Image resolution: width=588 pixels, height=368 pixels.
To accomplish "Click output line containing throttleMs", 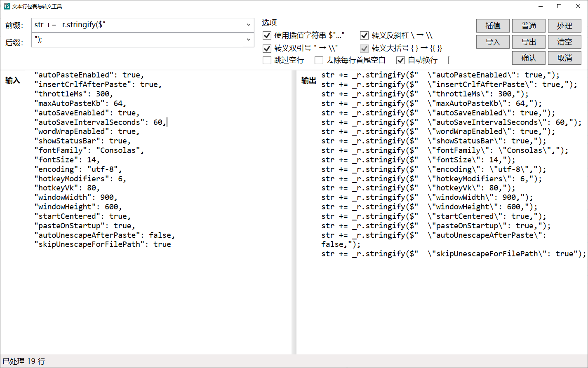I will (425, 94).
